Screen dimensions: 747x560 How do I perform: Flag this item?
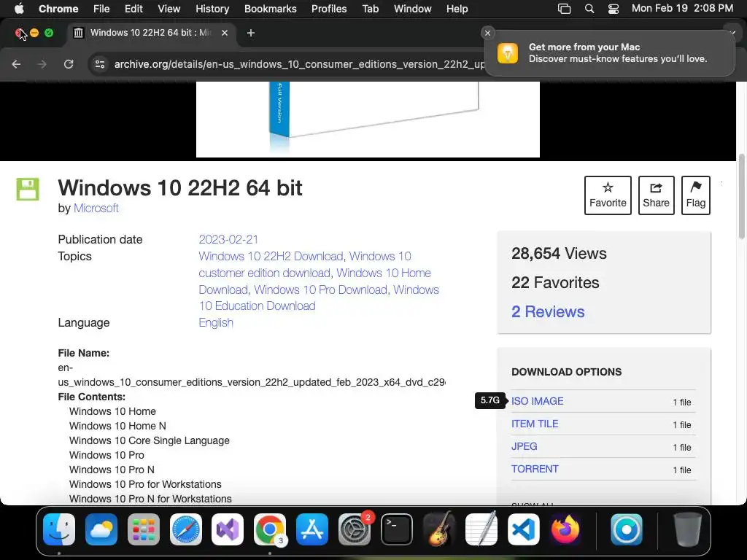695,195
